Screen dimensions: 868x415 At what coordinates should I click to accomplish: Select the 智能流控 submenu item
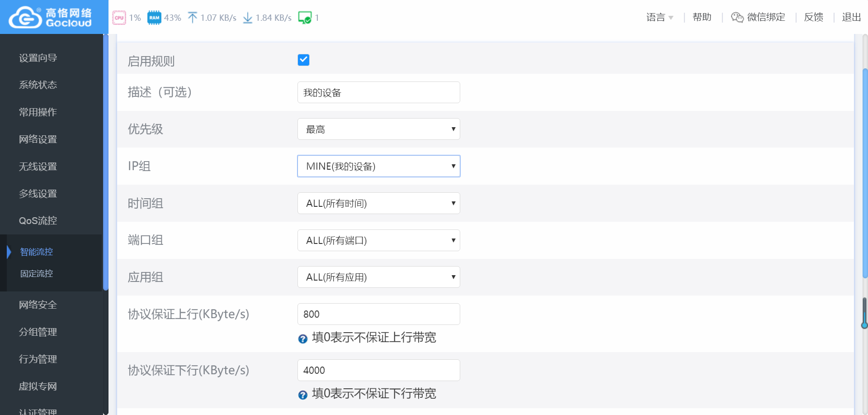(x=37, y=252)
